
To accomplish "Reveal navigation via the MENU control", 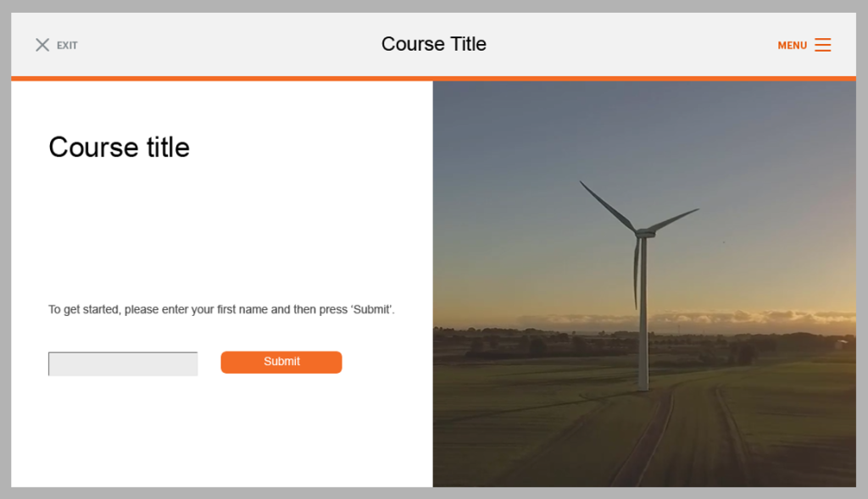I will pyautogui.click(x=801, y=45).
